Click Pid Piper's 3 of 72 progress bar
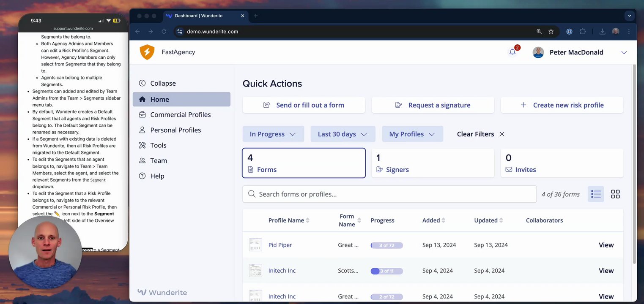 click(x=386, y=245)
